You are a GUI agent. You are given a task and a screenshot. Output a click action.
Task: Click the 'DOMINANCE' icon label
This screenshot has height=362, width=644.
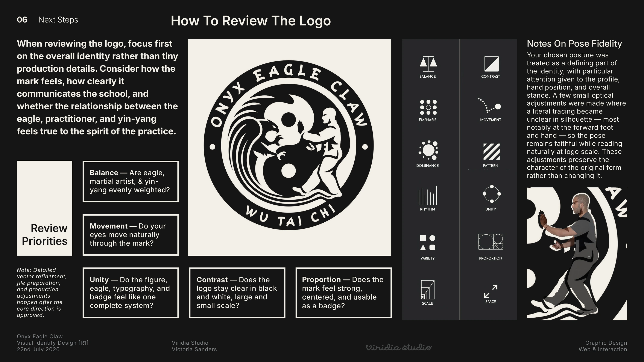click(427, 166)
